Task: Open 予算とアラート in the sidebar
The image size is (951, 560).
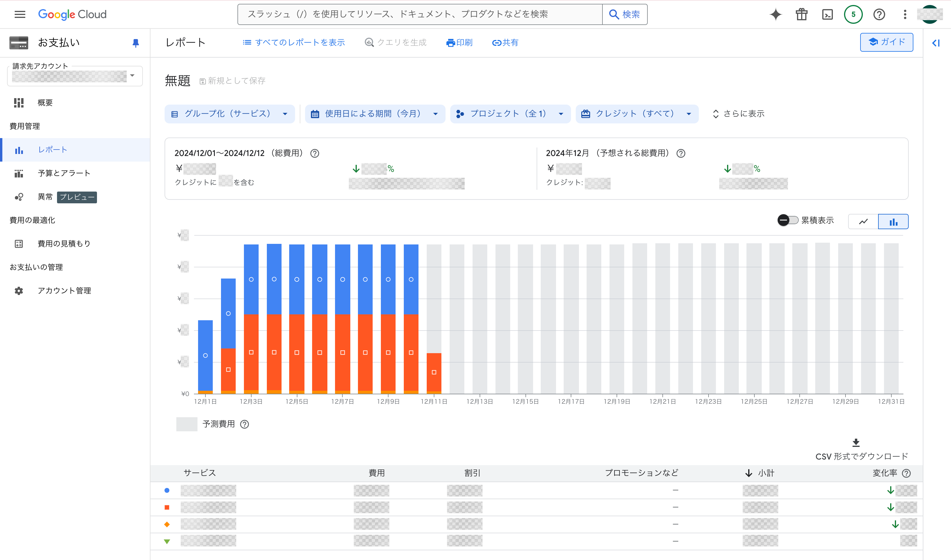Action: (75, 173)
